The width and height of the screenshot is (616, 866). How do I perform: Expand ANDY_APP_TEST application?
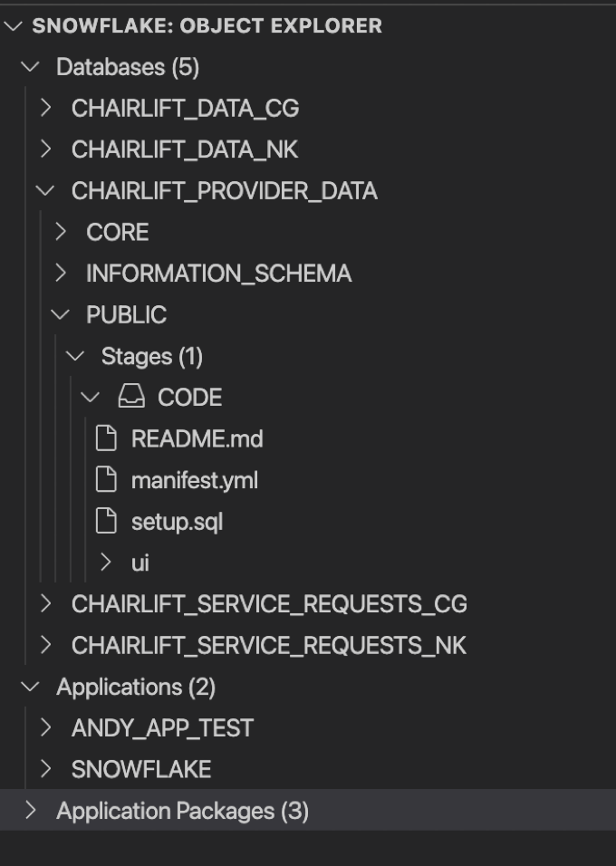(43, 727)
